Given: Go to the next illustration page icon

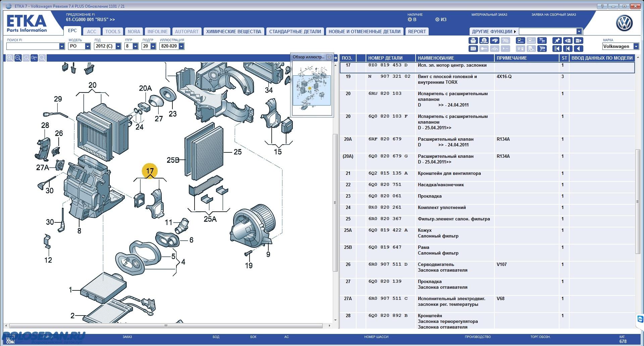Looking at the screenshot, I should [579, 41].
